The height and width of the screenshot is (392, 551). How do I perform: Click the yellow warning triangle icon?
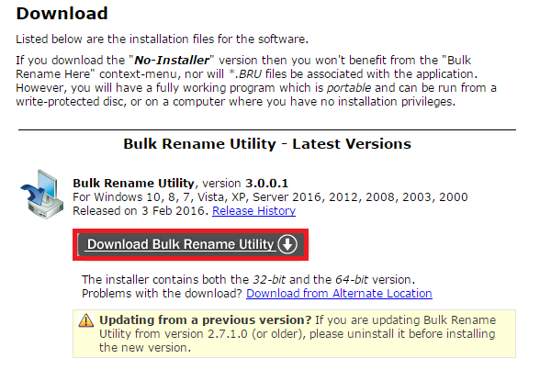(86, 320)
